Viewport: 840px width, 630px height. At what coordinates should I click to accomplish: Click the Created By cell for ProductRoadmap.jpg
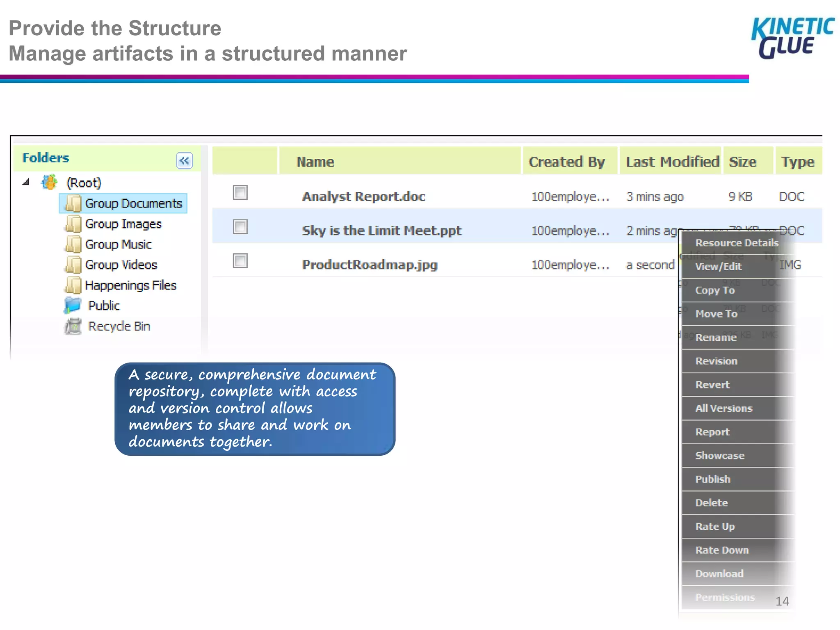coord(571,265)
